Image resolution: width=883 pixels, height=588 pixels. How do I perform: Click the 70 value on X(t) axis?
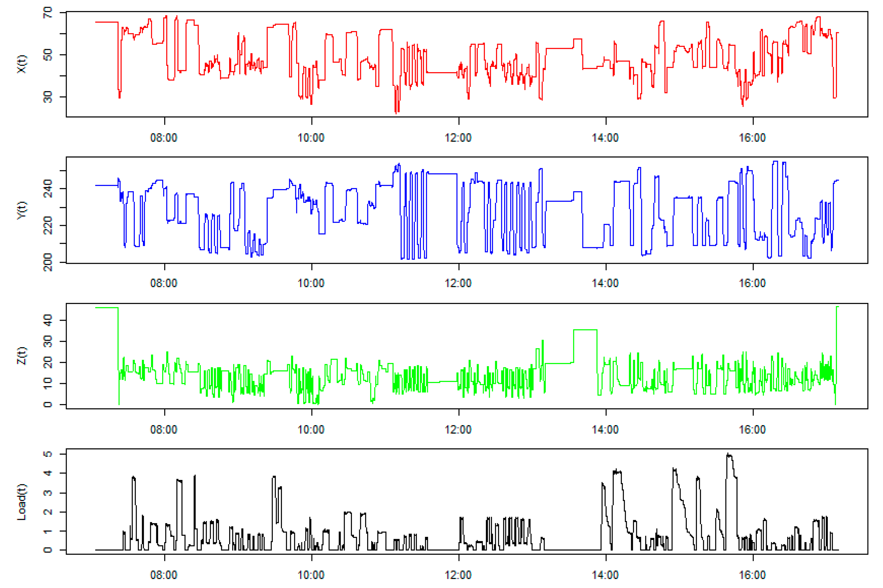click(48, 13)
